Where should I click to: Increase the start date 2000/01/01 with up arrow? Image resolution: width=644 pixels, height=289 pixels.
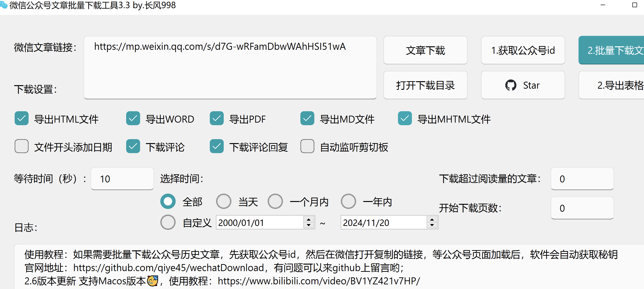point(309,219)
